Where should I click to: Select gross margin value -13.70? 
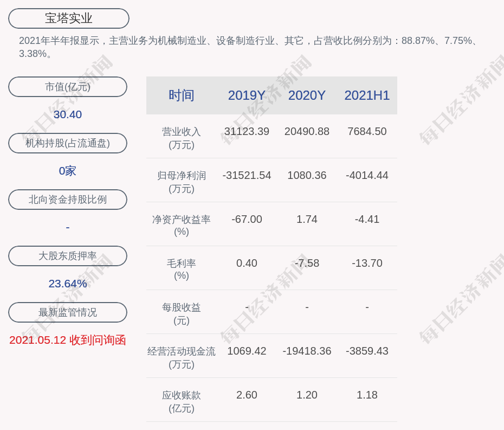click(367, 263)
